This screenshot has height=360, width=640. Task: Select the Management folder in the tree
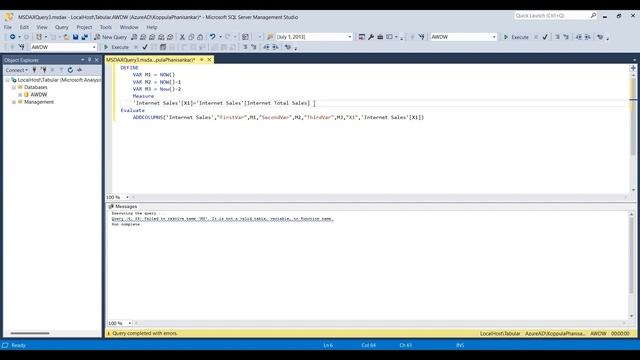pos(39,102)
